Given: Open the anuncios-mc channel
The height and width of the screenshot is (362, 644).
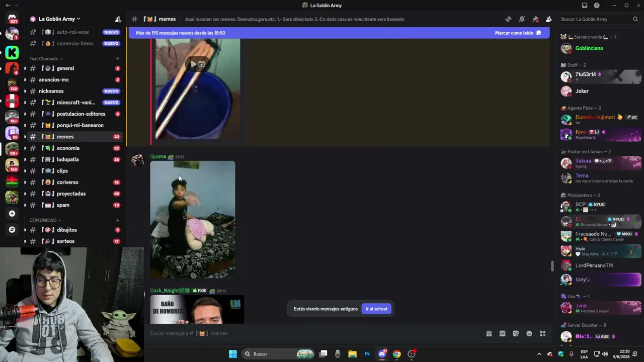Looking at the screenshot, I should 74,79.
